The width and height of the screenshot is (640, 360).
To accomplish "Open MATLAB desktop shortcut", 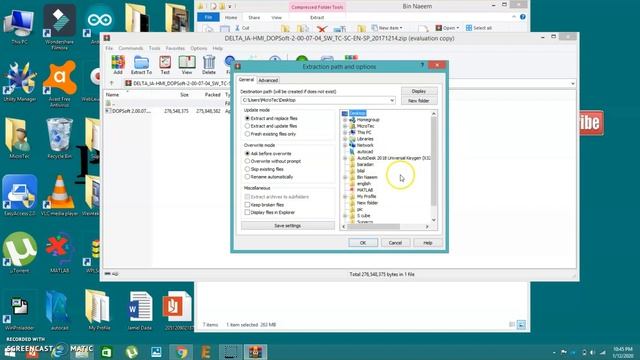I will pos(60,252).
